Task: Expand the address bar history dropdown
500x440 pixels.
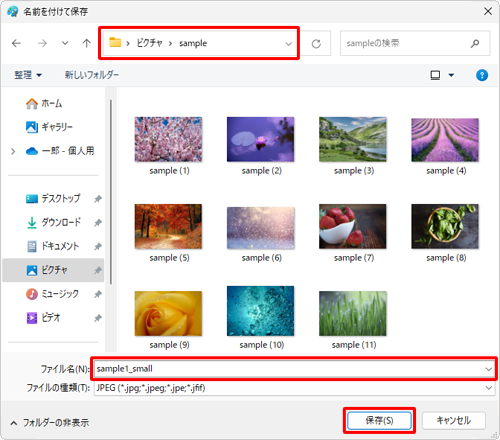Action: [x=289, y=44]
